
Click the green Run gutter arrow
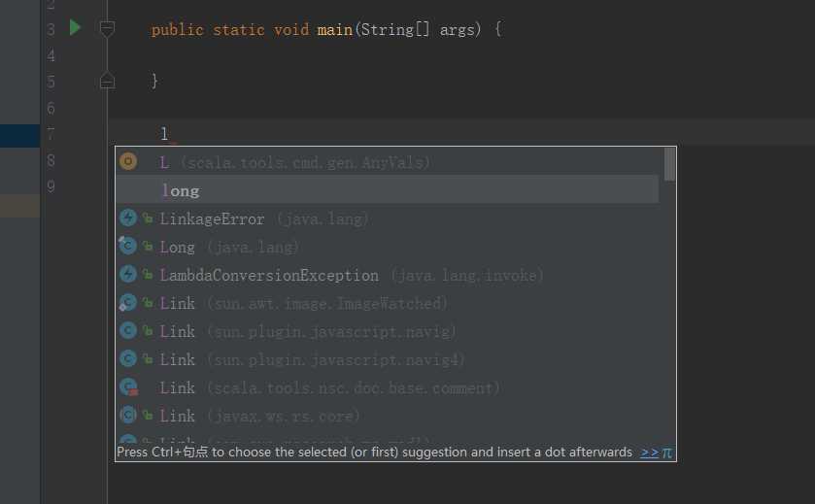point(76,28)
